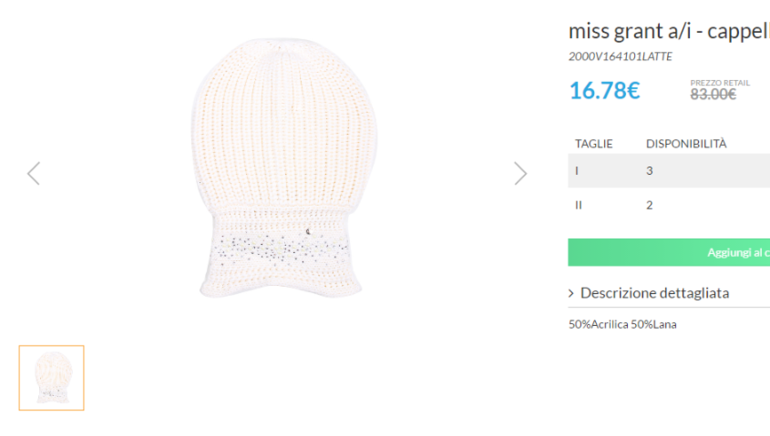Expand the Descrizione dettagliata section
770x436 pixels.
(x=654, y=293)
